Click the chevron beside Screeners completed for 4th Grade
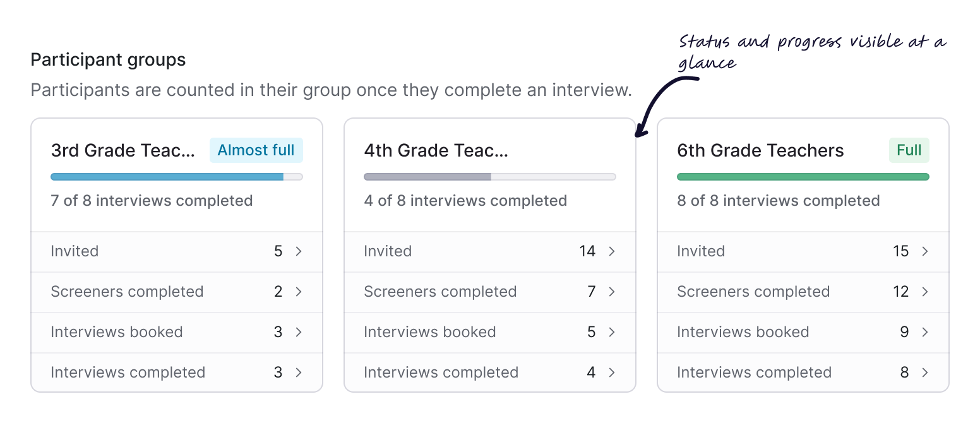This screenshot has width=980, height=423. click(612, 292)
